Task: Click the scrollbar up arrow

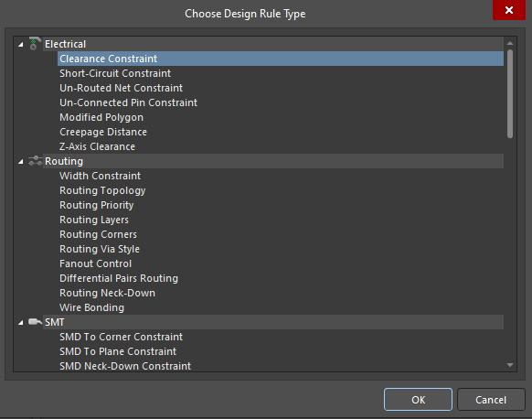Action: tap(510, 43)
